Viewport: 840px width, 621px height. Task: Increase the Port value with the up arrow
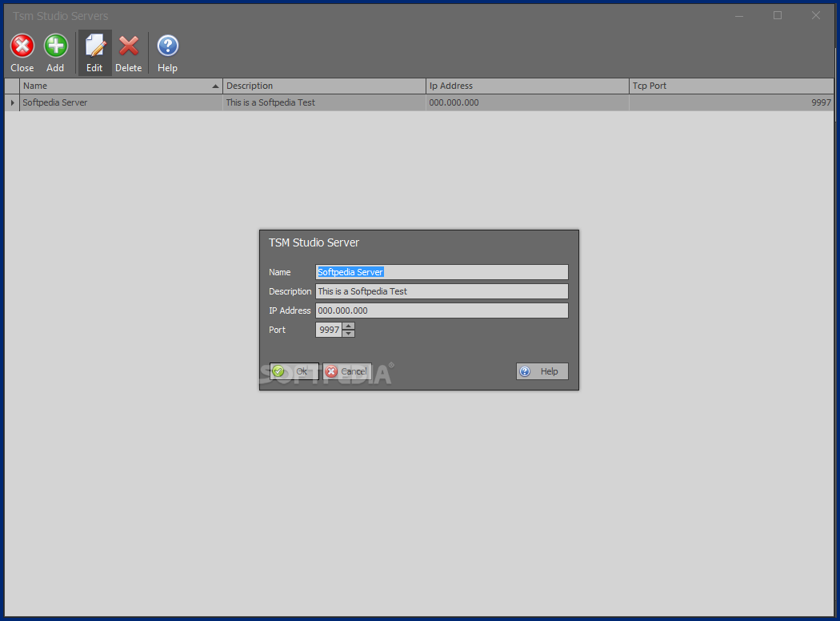tap(348, 326)
